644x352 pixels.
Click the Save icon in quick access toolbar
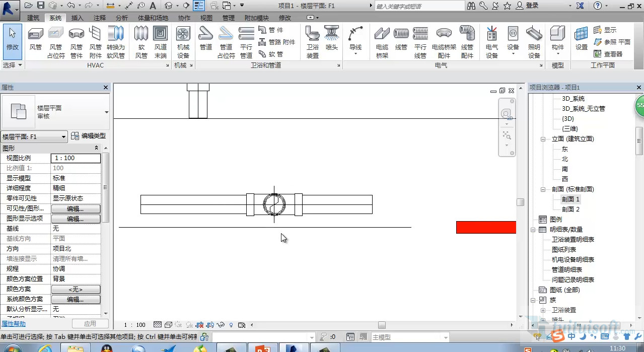click(x=39, y=6)
